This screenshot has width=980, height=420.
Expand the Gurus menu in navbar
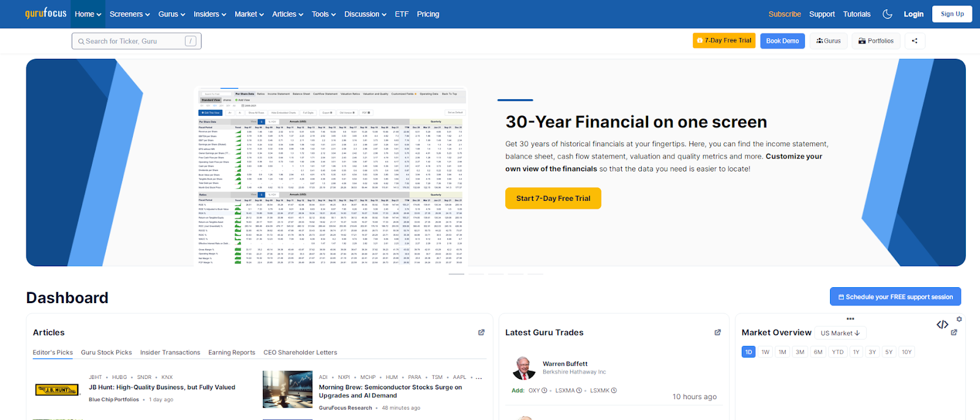coord(171,14)
